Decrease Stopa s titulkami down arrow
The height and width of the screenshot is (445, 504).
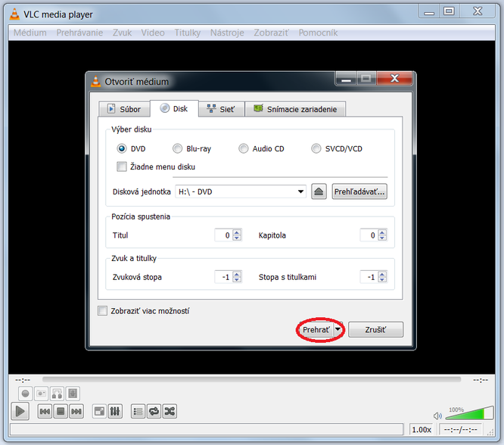(382, 280)
